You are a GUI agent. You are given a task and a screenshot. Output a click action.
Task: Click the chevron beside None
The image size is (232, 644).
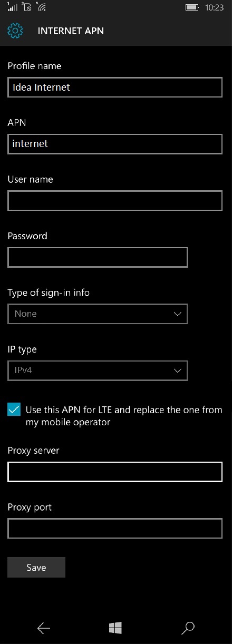(178, 314)
